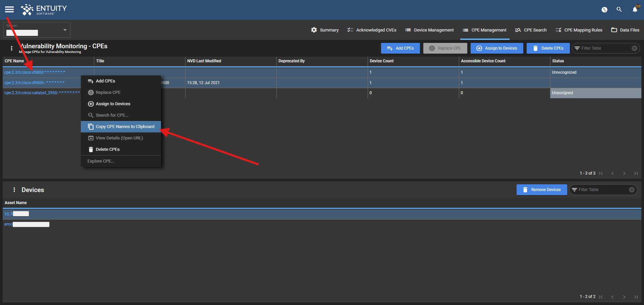The image size is (644, 305).
Task: Choose Search for CPE... in context menu
Action: 121,115
